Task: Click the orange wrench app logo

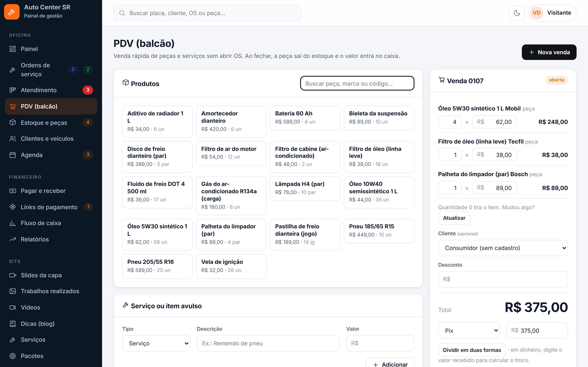Action: 12,12
